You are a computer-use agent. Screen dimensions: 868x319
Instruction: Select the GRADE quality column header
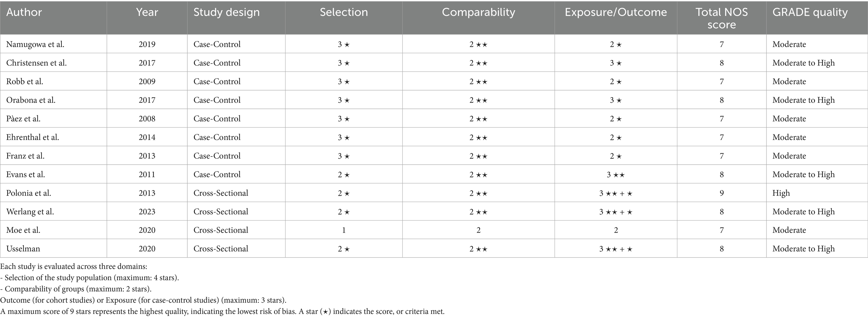click(810, 13)
